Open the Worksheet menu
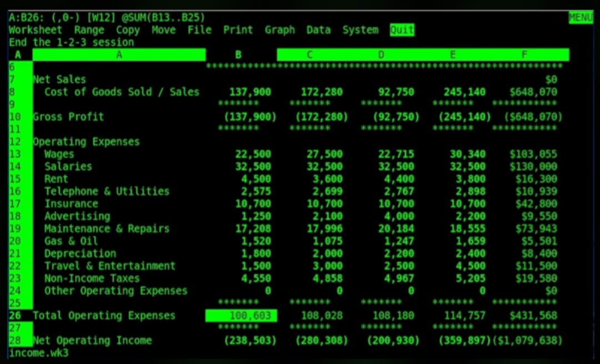 click(35, 30)
